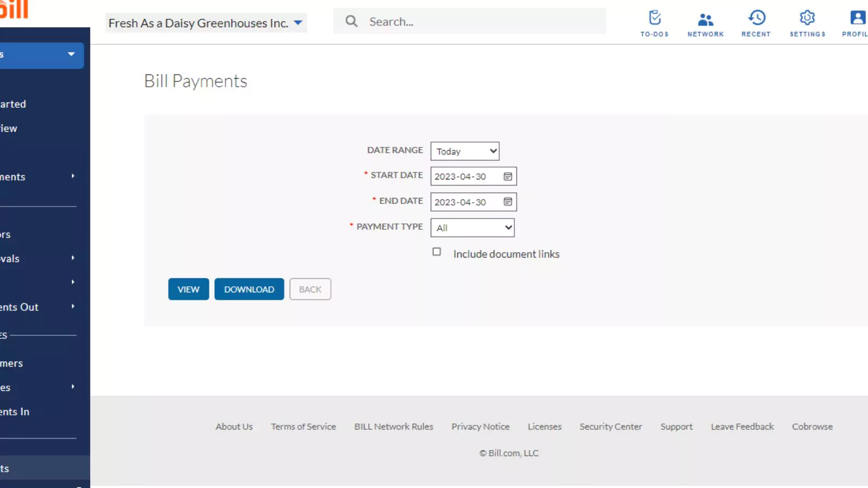Open the Licenses footer link
Image resolution: width=868 pixels, height=488 pixels.
[545, 427]
